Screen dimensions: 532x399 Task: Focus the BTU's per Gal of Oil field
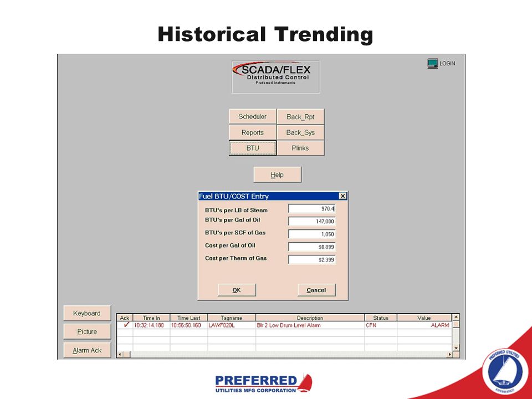[x=312, y=221]
